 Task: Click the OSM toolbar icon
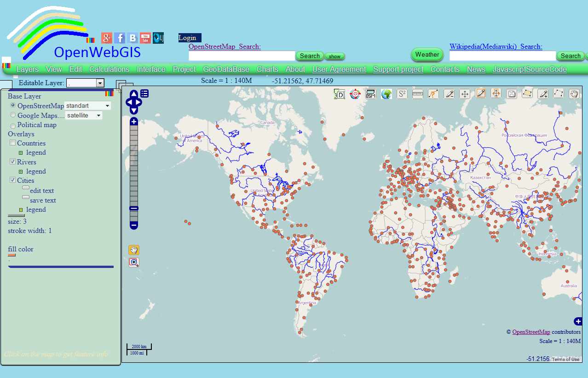371,94
